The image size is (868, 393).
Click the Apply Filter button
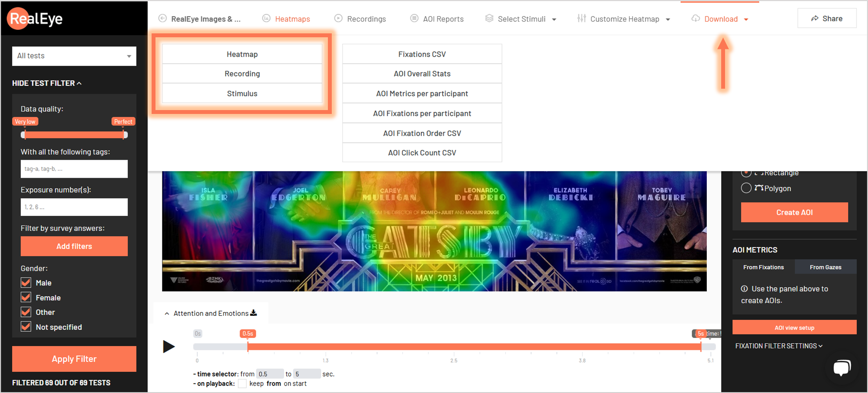pyautogui.click(x=74, y=359)
